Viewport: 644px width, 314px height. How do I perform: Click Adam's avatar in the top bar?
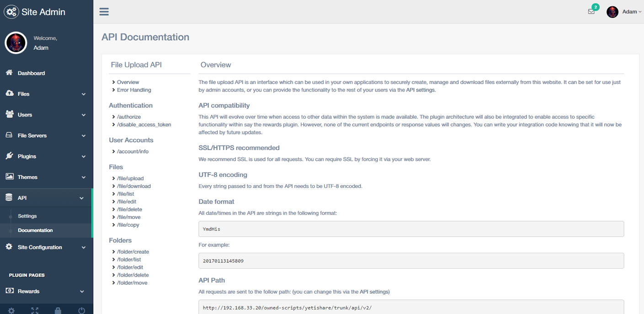pos(612,12)
